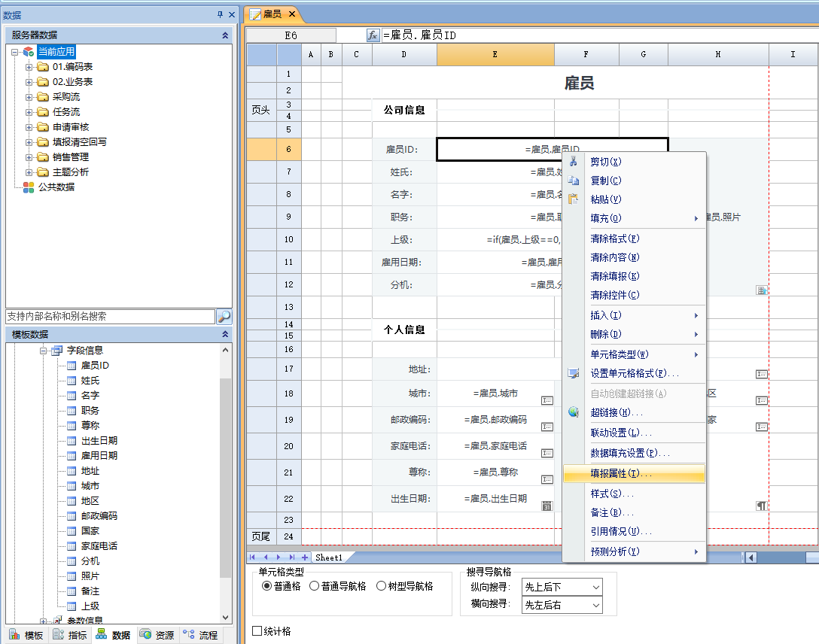
Task: Enable the 统计格 checkbox
Action: coord(257,631)
